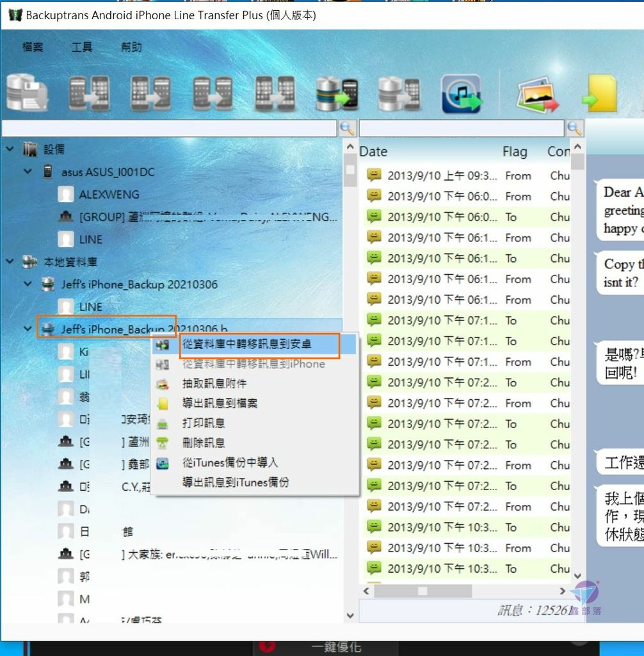Collapse the 本地資料庫 tree node
This screenshot has width=644, height=656.
[10, 261]
